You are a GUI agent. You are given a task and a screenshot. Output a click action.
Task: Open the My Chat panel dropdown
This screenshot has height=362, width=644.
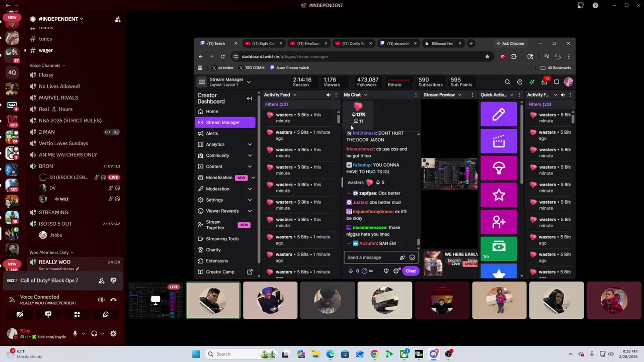tap(366, 95)
